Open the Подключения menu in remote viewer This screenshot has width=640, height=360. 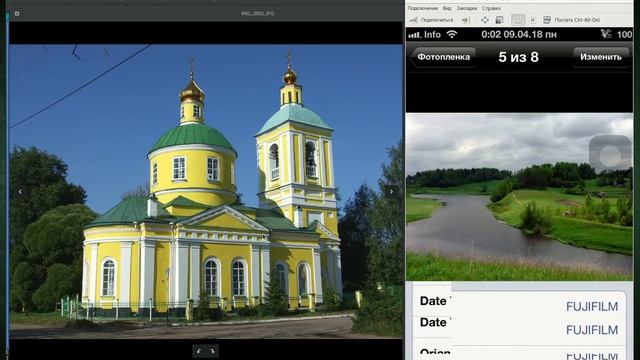(x=422, y=8)
